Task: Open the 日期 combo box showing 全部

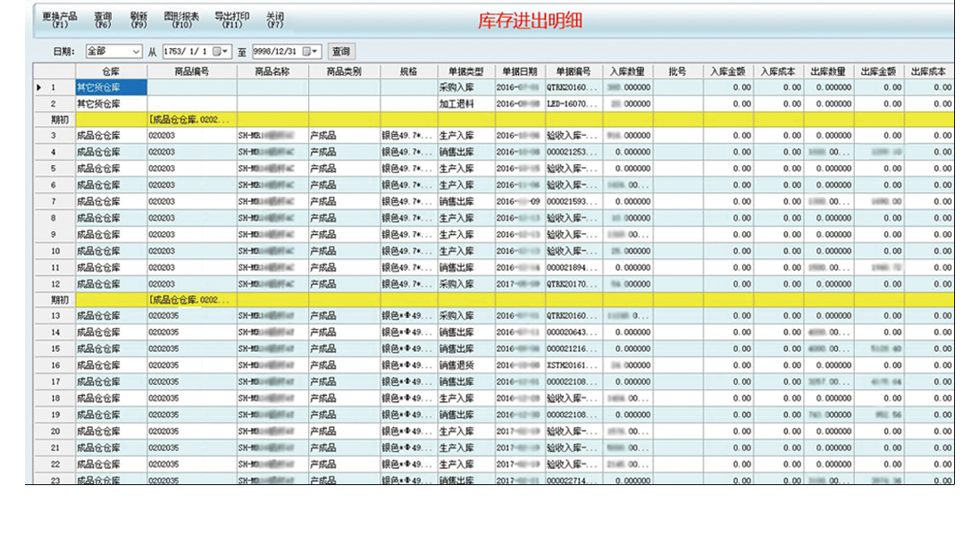Action: pos(113,52)
